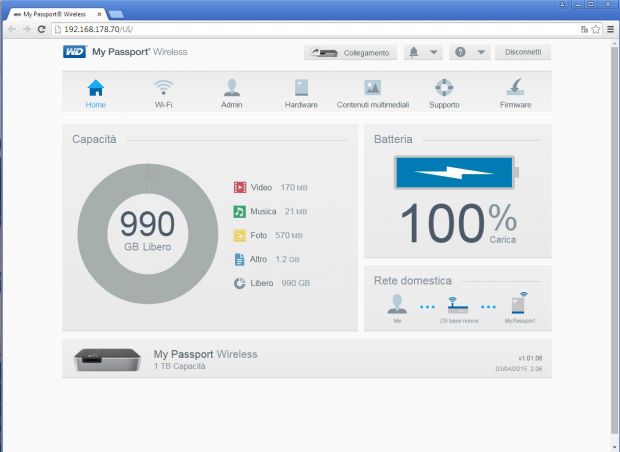This screenshot has width=620, height=452.
Task: Open the Firmware section
Action: (x=516, y=93)
